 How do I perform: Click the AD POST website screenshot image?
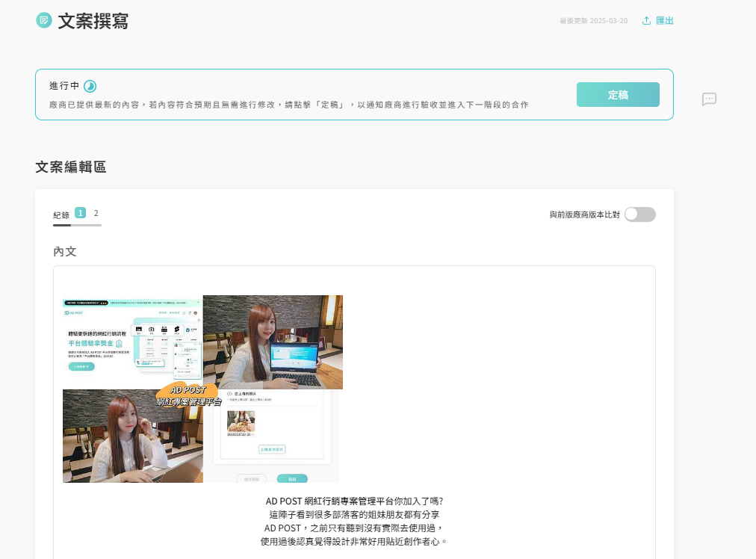pyautogui.click(x=132, y=342)
